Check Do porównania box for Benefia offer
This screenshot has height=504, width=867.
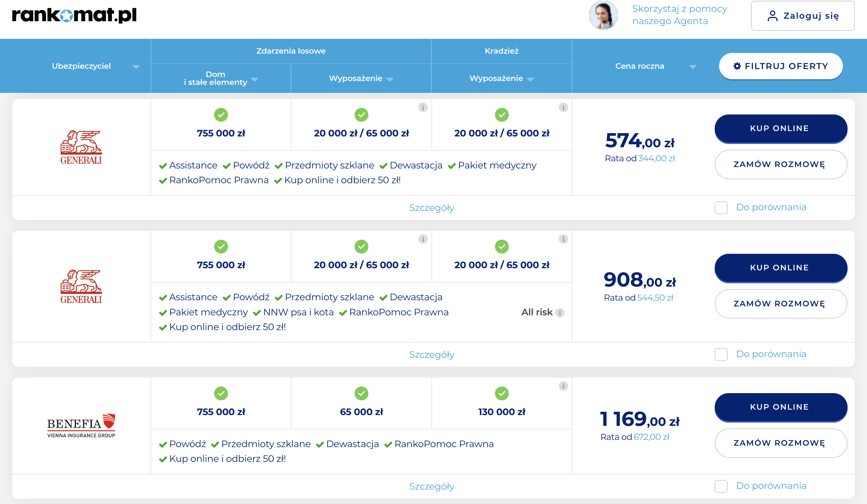(x=721, y=486)
